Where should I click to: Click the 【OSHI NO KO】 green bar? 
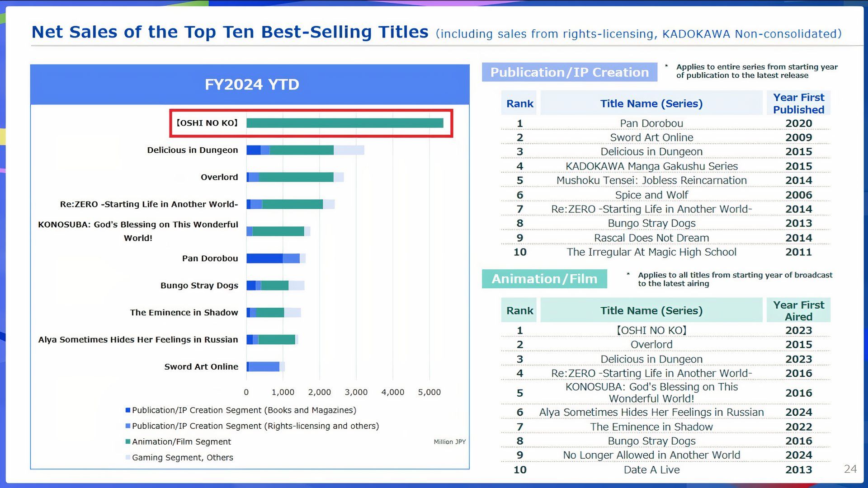[345, 123]
